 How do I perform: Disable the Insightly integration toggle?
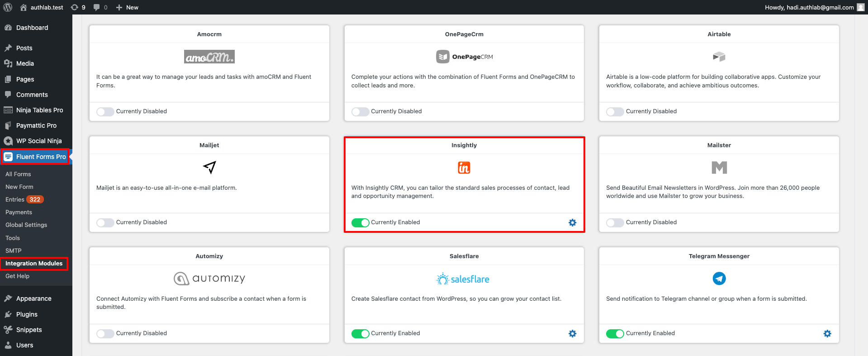point(360,222)
